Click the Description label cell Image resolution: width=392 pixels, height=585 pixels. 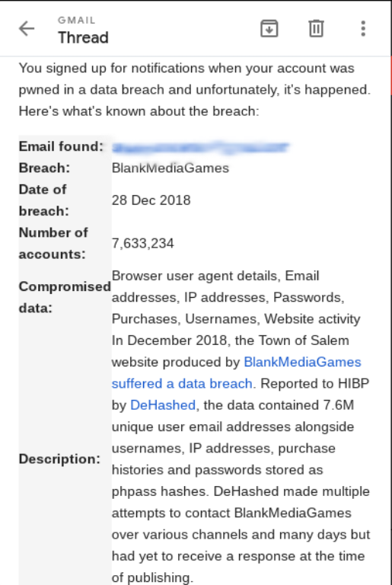pos(59,459)
